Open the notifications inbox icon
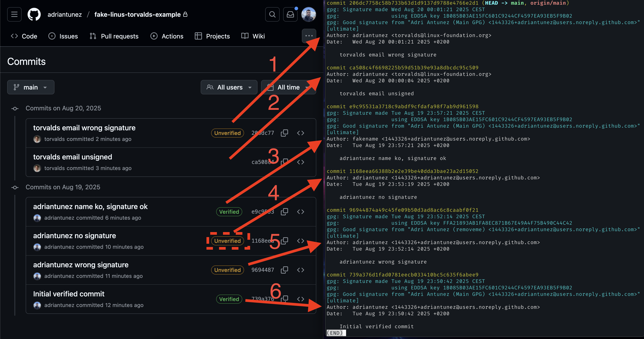644x339 pixels. (290, 15)
